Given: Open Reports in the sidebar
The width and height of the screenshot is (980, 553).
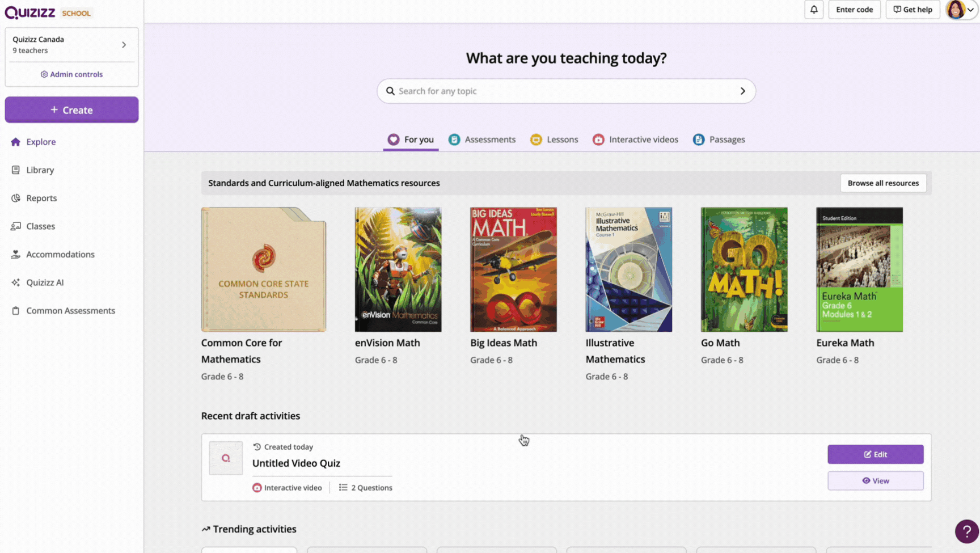Looking at the screenshot, I should 41,198.
